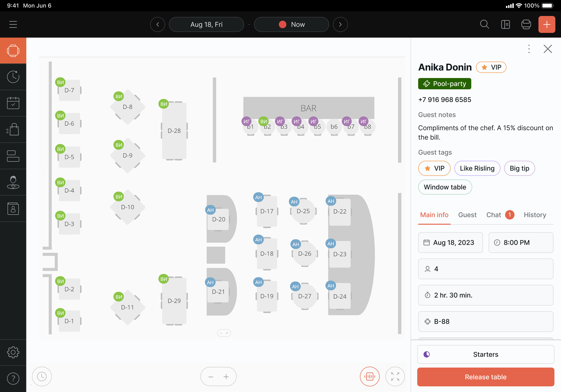
Task: Open the settings gear icon
Action: pyautogui.click(x=13, y=352)
